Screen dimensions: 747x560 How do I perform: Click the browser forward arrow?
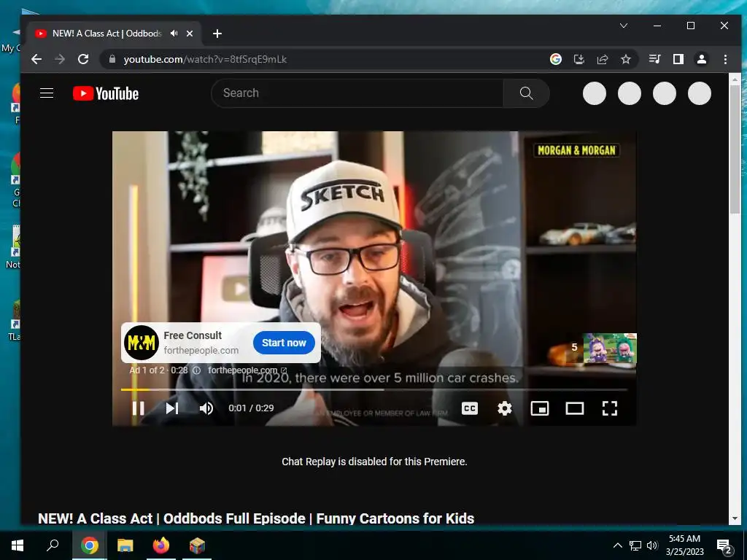tap(60, 59)
